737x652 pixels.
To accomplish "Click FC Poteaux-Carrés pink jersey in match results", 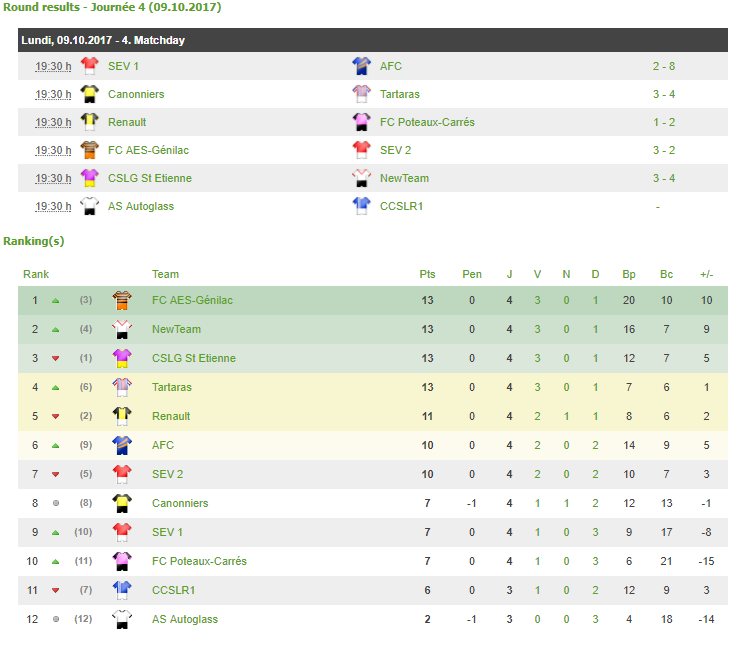I will click(361, 122).
